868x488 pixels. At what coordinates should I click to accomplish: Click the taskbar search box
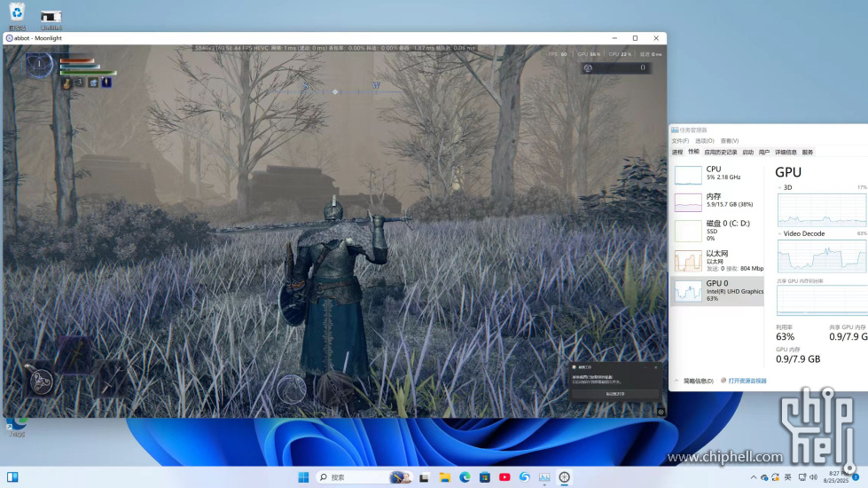click(x=364, y=477)
